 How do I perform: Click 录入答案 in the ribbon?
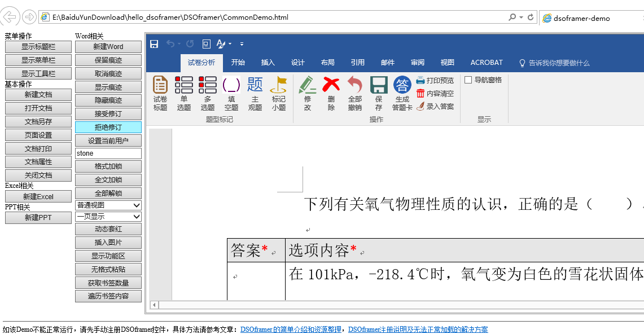[435, 106]
